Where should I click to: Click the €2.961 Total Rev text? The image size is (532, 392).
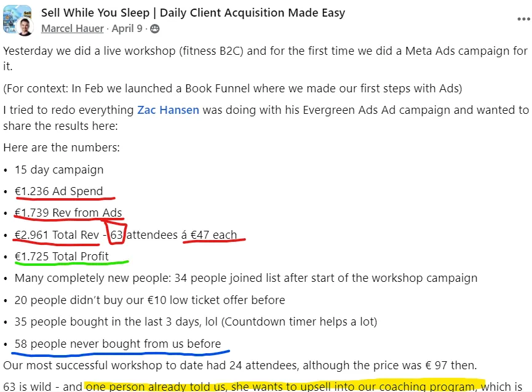point(55,234)
